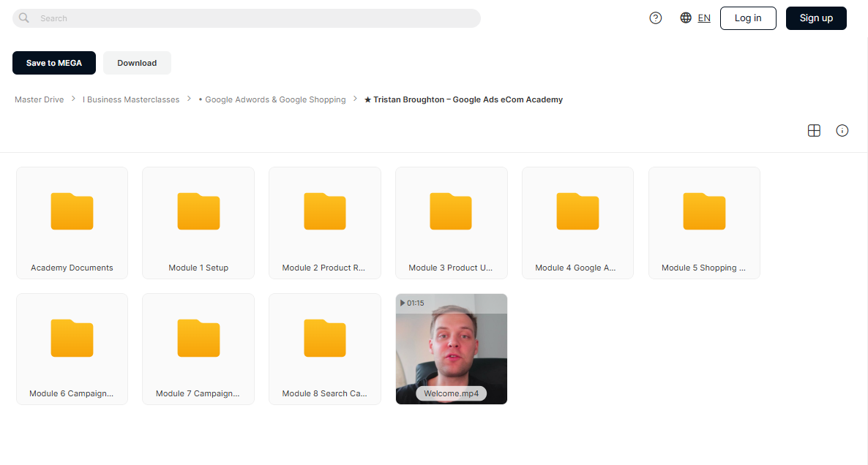Click the 01:15 duration badge on video
868x465 pixels.
(412, 303)
